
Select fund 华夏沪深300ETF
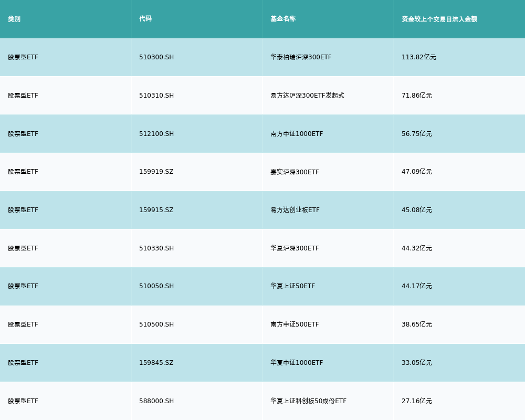295,248
